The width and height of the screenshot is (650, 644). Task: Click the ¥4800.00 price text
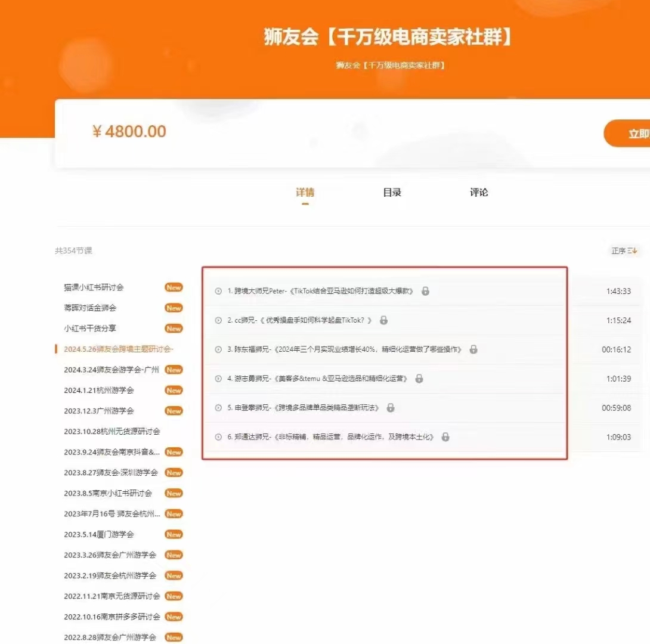tap(129, 131)
